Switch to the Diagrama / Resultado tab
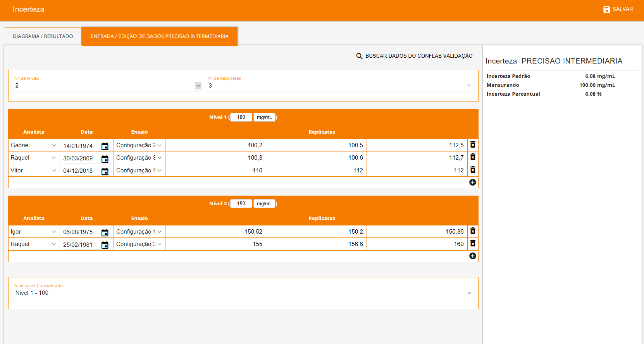 (x=43, y=36)
